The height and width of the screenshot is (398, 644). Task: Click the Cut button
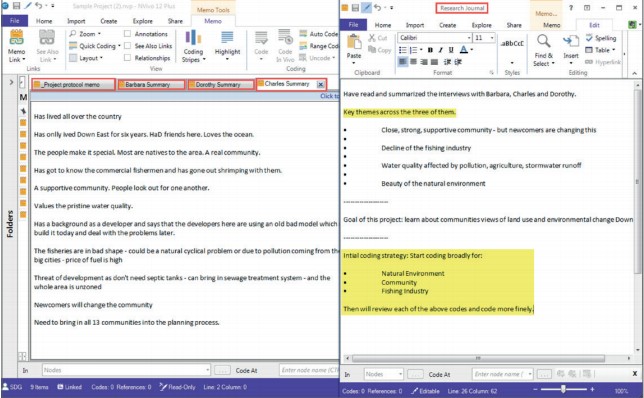click(378, 38)
